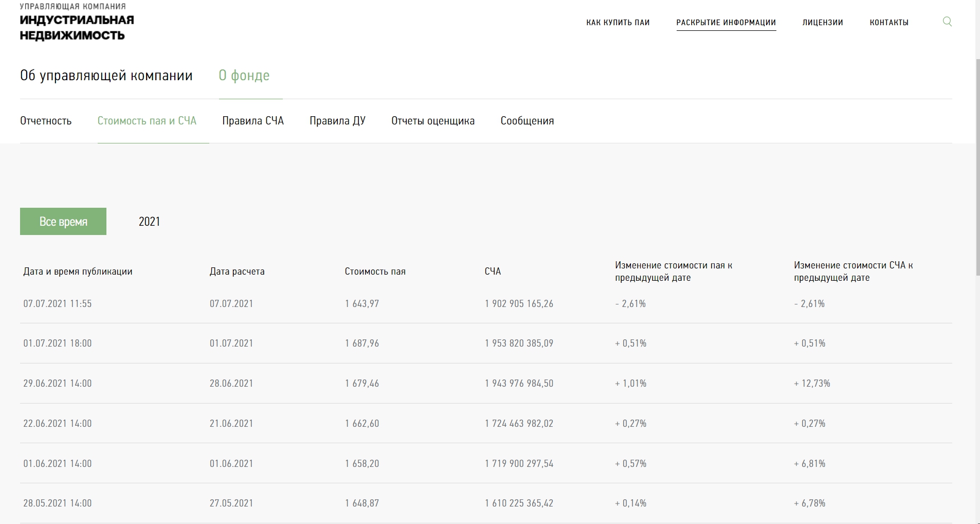Click the Дата расчета column header
This screenshot has height=524, width=980.
tap(237, 272)
